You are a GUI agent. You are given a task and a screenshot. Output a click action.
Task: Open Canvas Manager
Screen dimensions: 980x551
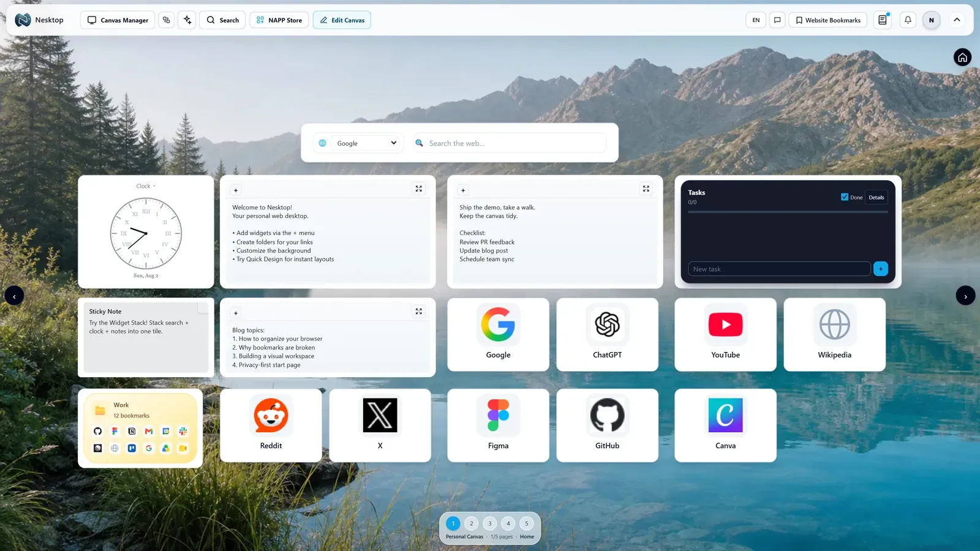[118, 20]
